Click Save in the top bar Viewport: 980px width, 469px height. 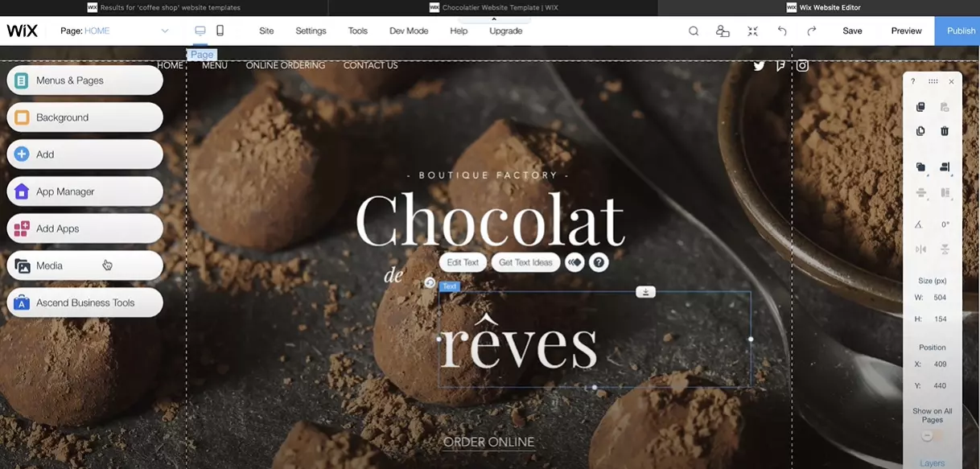pyautogui.click(x=852, y=31)
